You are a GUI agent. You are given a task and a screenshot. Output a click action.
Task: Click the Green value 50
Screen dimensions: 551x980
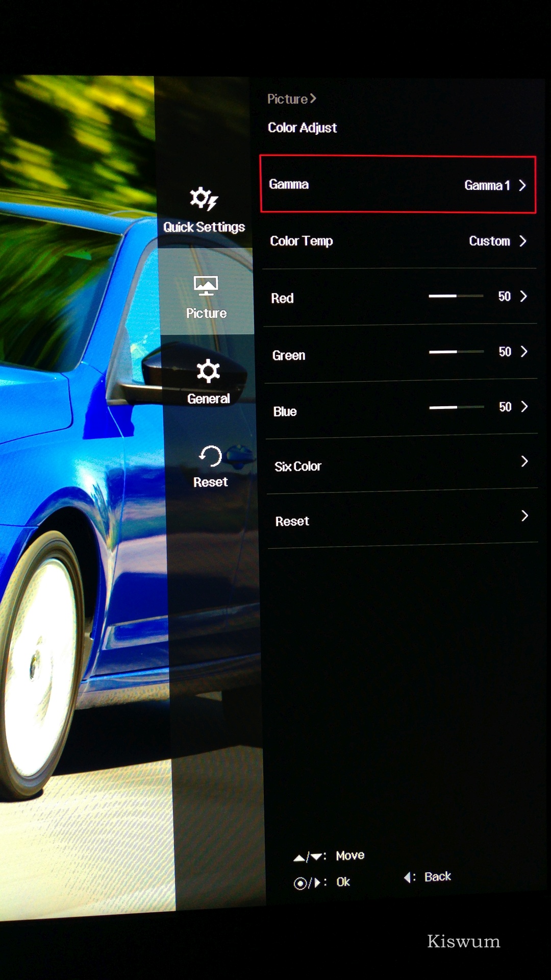(x=505, y=352)
